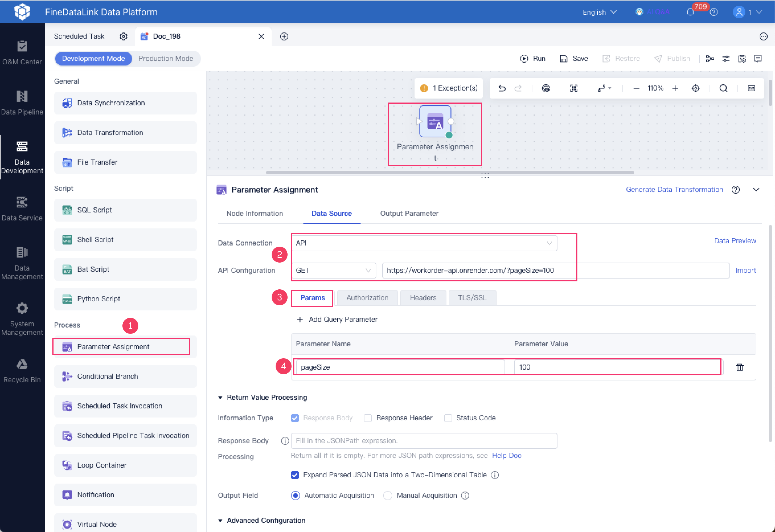Image resolution: width=775 pixels, height=532 pixels.
Task: Click the keyboard shortcuts icon in canvas toolbar
Action: point(751,88)
